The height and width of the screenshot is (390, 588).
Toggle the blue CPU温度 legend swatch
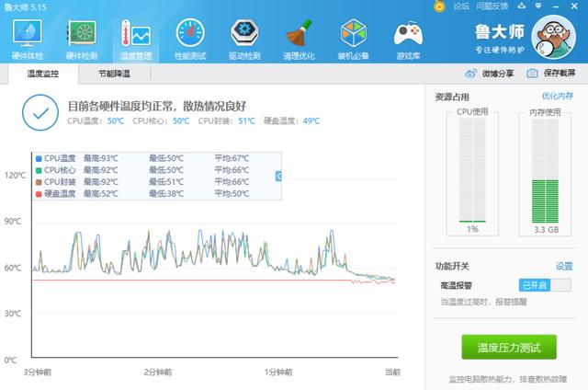(39, 158)
